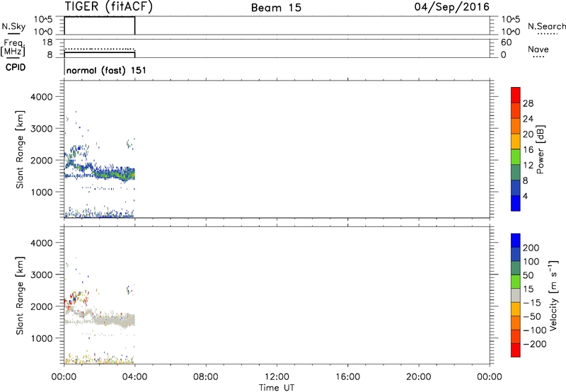Viewport: 566px width, 392px height.
Task: Click the "04:00" time axis tick label
Action: pos(134,377)
